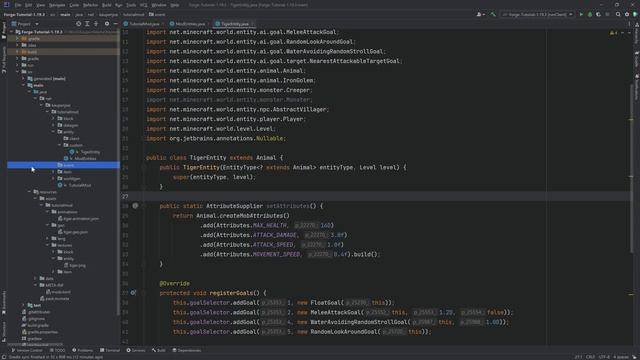Open the Problems tool window
The height and width of the screenshot is (360, 640).
tap(83, 350)
